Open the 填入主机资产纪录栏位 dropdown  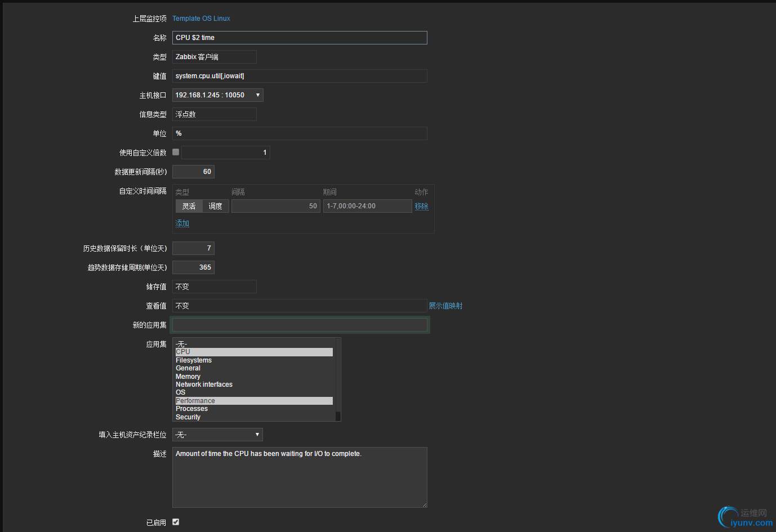tap(217, 435)
